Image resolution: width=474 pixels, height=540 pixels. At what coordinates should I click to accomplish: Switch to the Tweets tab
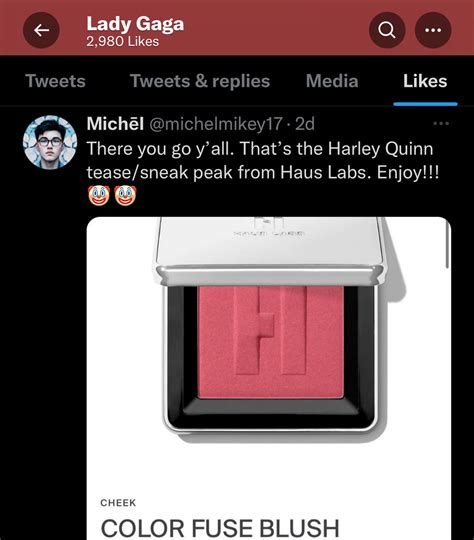click(x=55, y=81)
